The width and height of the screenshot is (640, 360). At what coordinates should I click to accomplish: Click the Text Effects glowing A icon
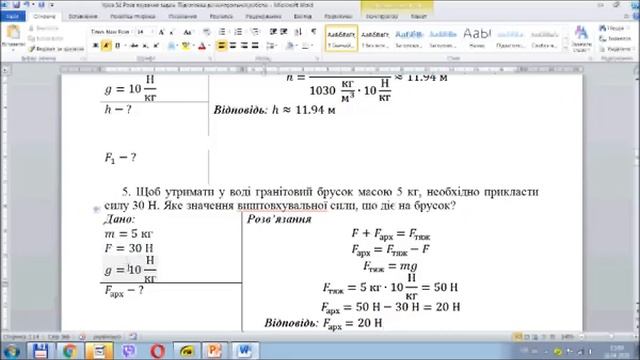point(171,46)
